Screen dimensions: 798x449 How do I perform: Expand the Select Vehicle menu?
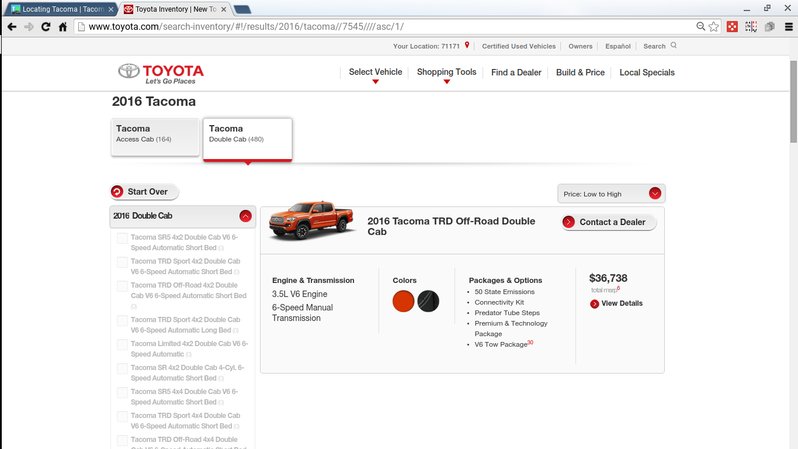click(375, 72)
